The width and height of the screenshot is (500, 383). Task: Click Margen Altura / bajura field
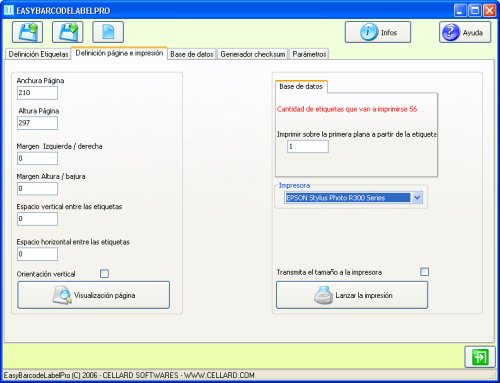pos(37,189)
